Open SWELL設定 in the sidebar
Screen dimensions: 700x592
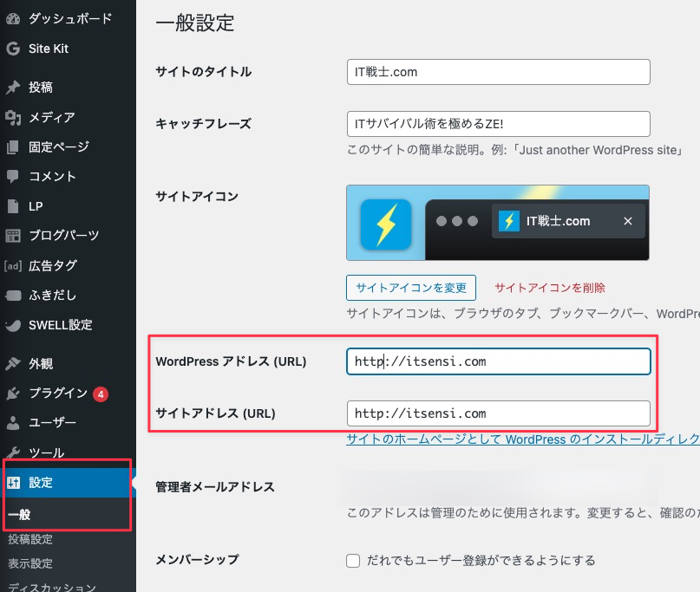pos(60,325)
